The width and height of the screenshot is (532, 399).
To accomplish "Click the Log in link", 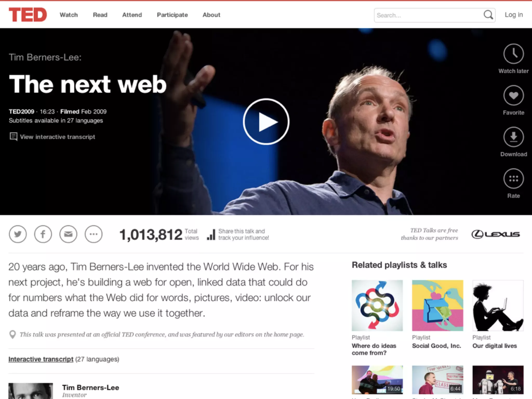I will point(514,15).
